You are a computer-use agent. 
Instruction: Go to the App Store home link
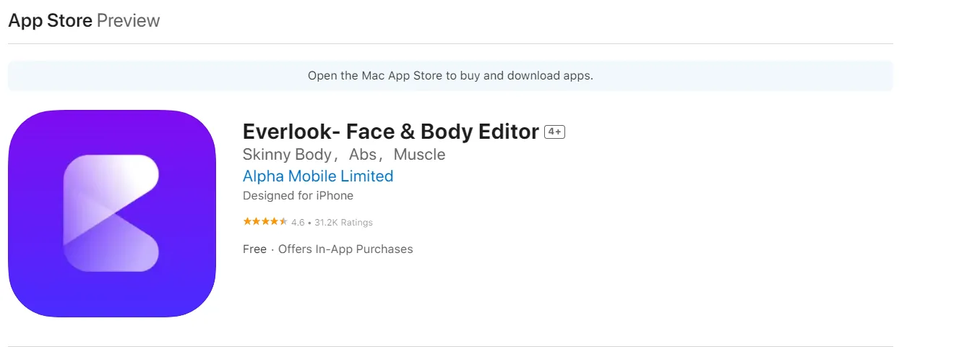tap(50, 20)
